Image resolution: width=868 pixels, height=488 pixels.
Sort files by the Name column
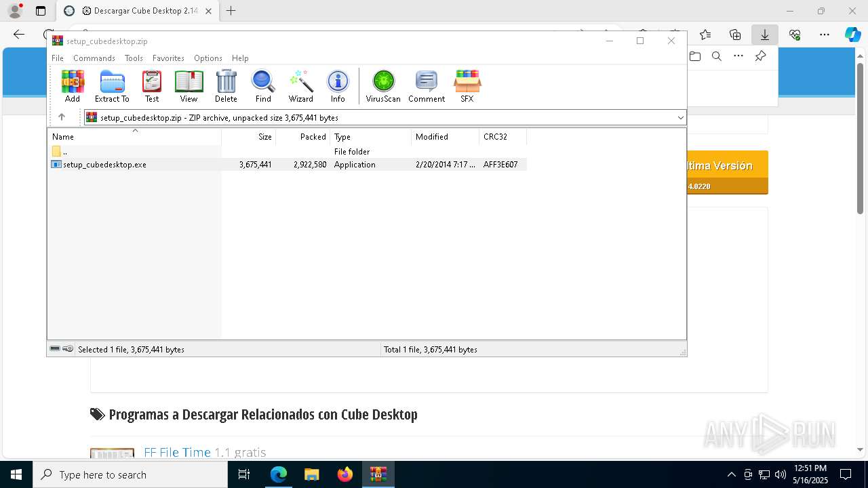134,137
